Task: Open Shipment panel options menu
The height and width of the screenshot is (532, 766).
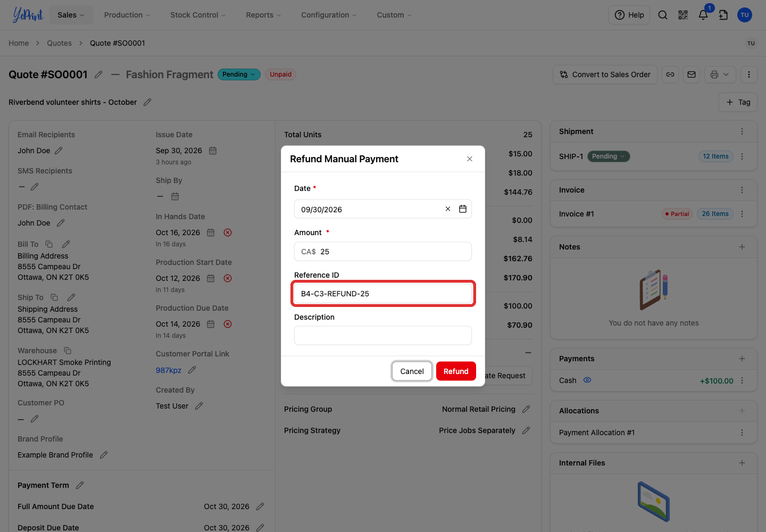Action: [x=742, y=131]
